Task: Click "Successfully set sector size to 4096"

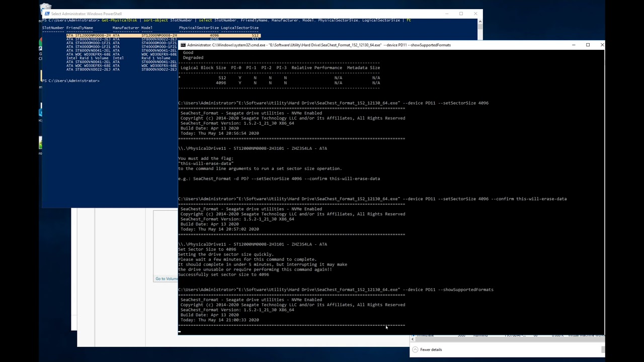Action: (223, 275)
